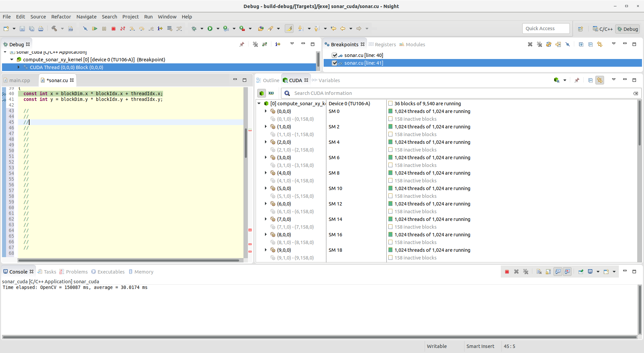Click the green Run launch icon
Screen dimensions: 644x353
[210, 29]
